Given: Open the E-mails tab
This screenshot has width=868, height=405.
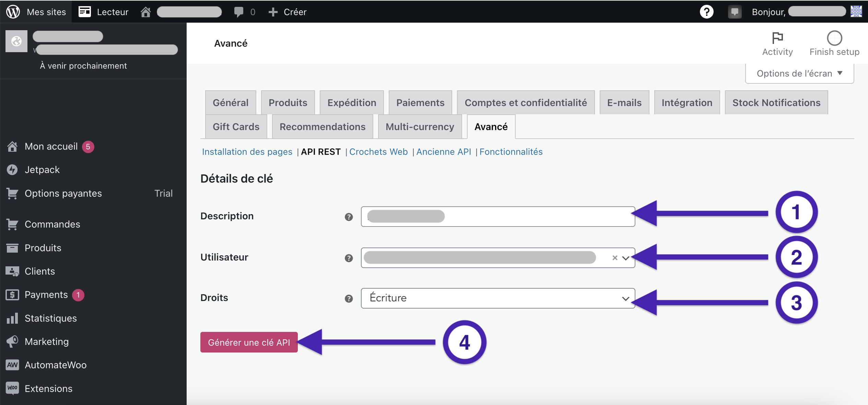Looking at the screenshot, I should click(x=624, y=103).
